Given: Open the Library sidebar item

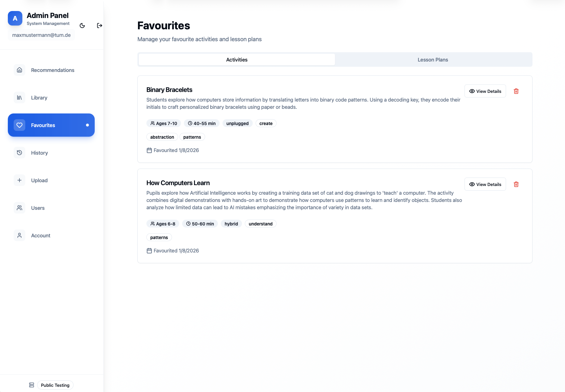Looking at the screenshot, I should tap(39, 97).
